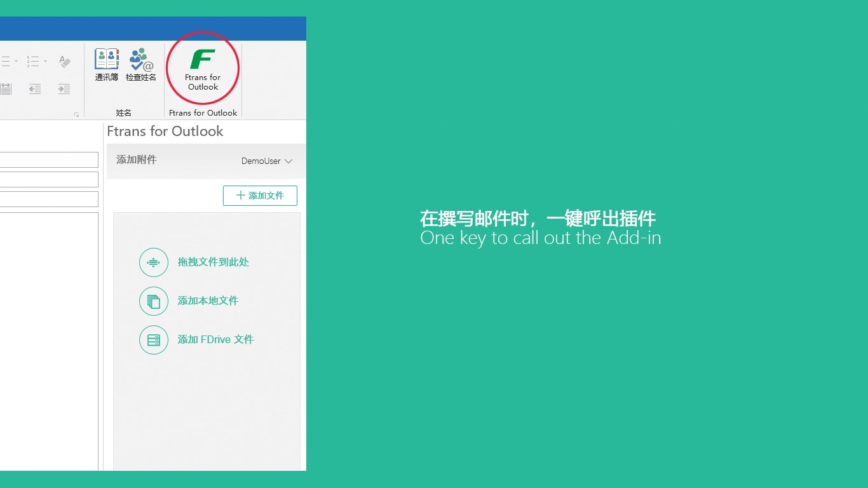Image resolution: width=868 pixels, height=488 pixels.
Task: Click the increase indent icon
Action: [64, 89]
